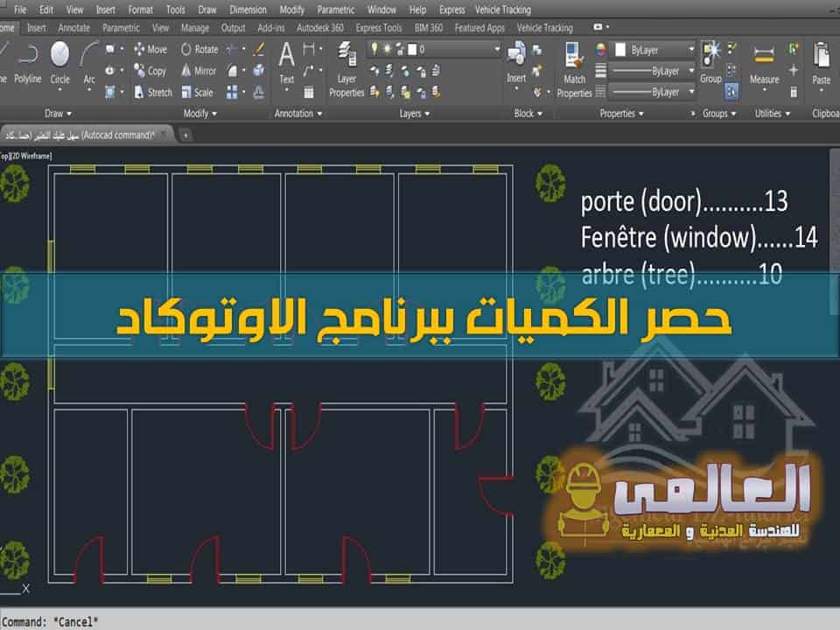Click the 2D Wireframe viewport label
840x630 pixels.
tap(31, 156)
